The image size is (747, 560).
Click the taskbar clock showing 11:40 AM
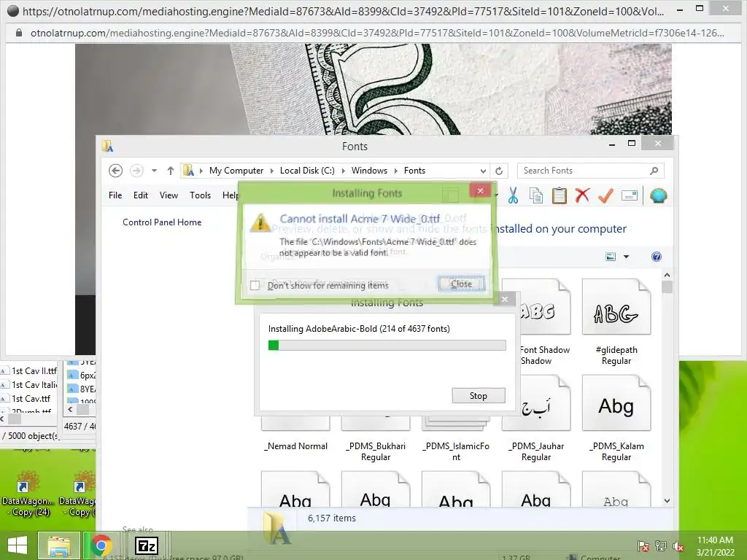[x=715, y=546]
